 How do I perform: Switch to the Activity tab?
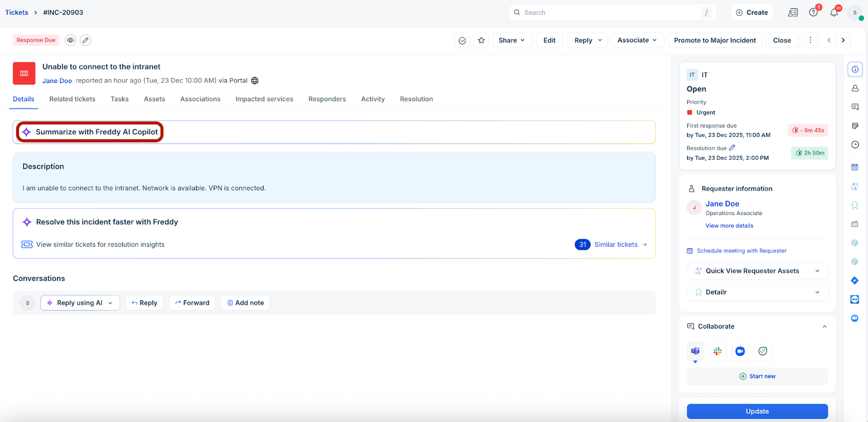[373, 99]
